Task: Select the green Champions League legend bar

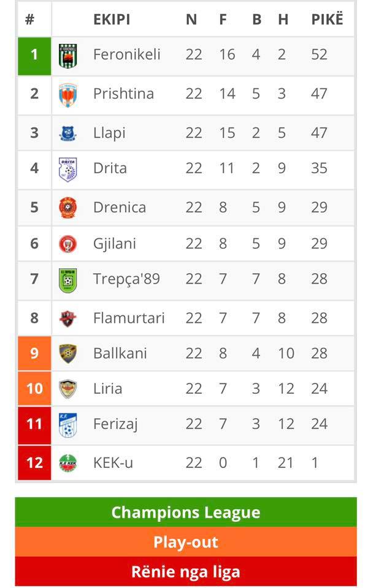Action: point(186,512)
